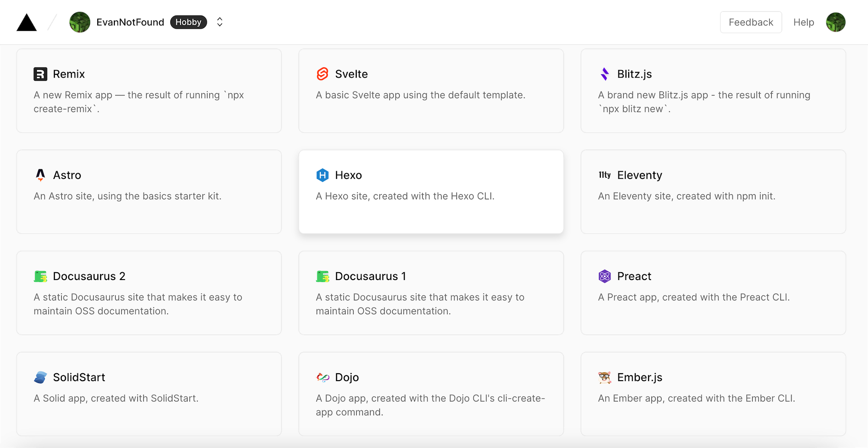The width and height of the screenshot is (868, 448).
Task: Click the Svelte logo icon
Action: coord(323,74)
